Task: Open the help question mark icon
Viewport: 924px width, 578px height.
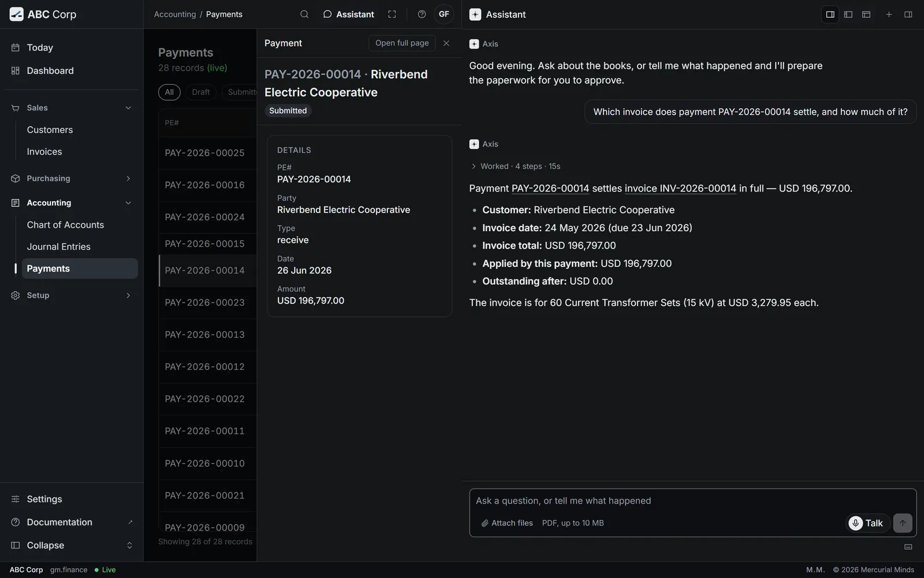Action: [x=422, y=14]
